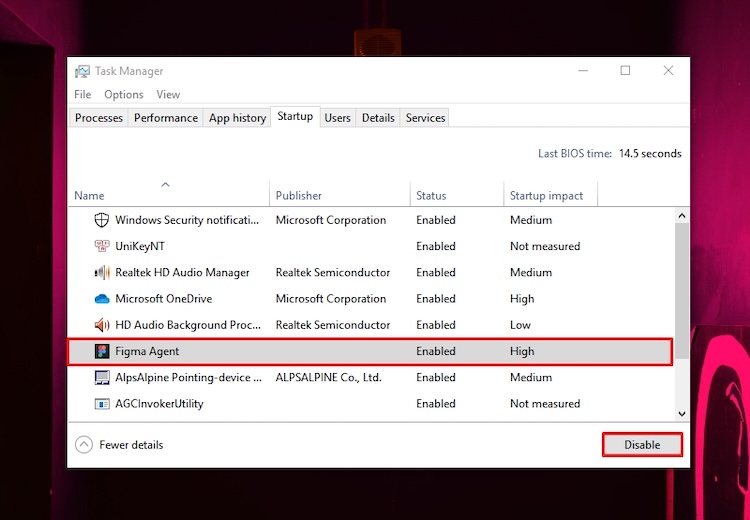Screen dimensions: 750x520
Task: Sort entries by Status column header
Action: point(431,196)
